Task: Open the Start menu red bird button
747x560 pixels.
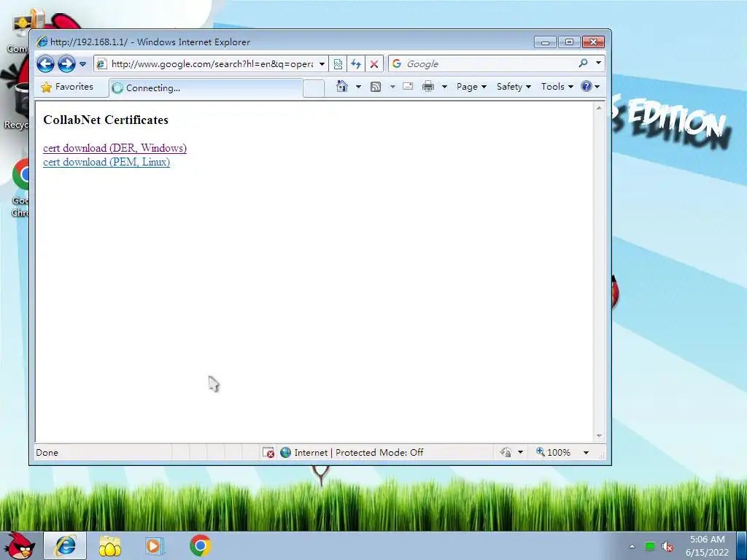Action: 20,545
